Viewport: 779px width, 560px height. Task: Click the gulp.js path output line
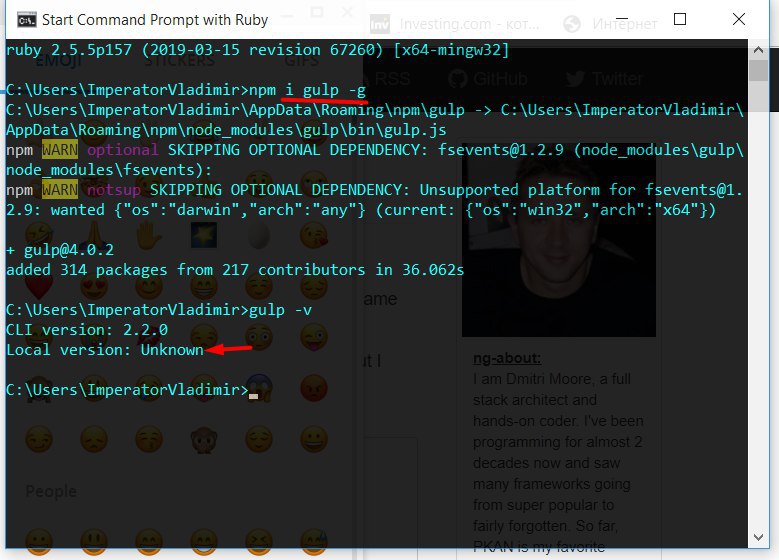pyautogui.click(x=226, y=130)
